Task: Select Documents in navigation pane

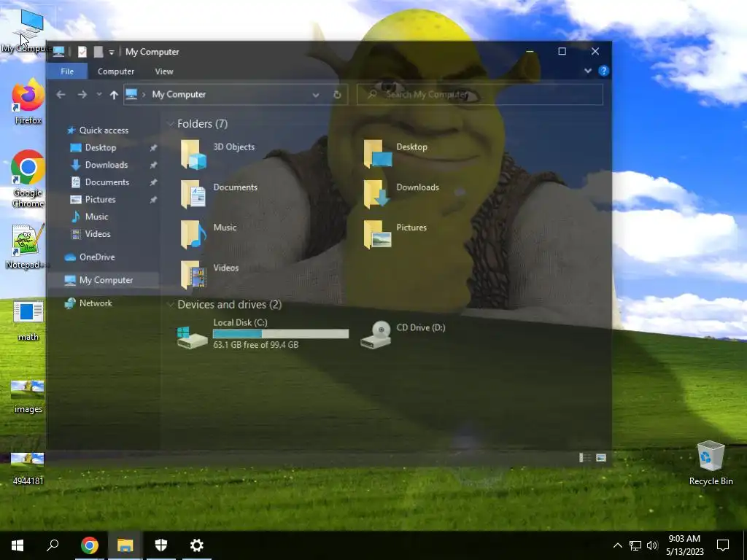Action: (107, 182)
